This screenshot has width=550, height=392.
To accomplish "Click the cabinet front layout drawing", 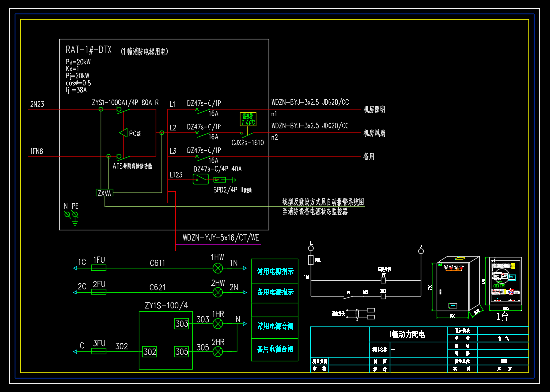I will click(506, 281).
